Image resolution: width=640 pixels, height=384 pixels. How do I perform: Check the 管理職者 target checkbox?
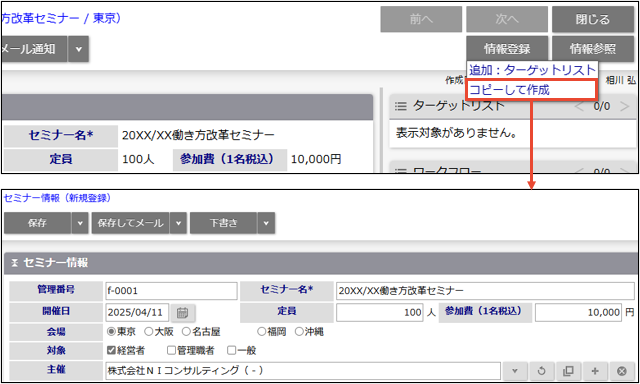tap(171, 350)
